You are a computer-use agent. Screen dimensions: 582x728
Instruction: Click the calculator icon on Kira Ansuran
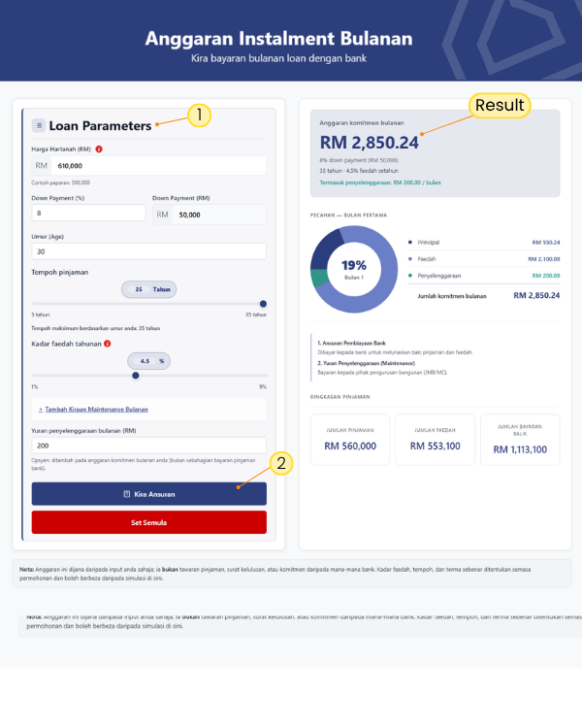coord(127,494)
